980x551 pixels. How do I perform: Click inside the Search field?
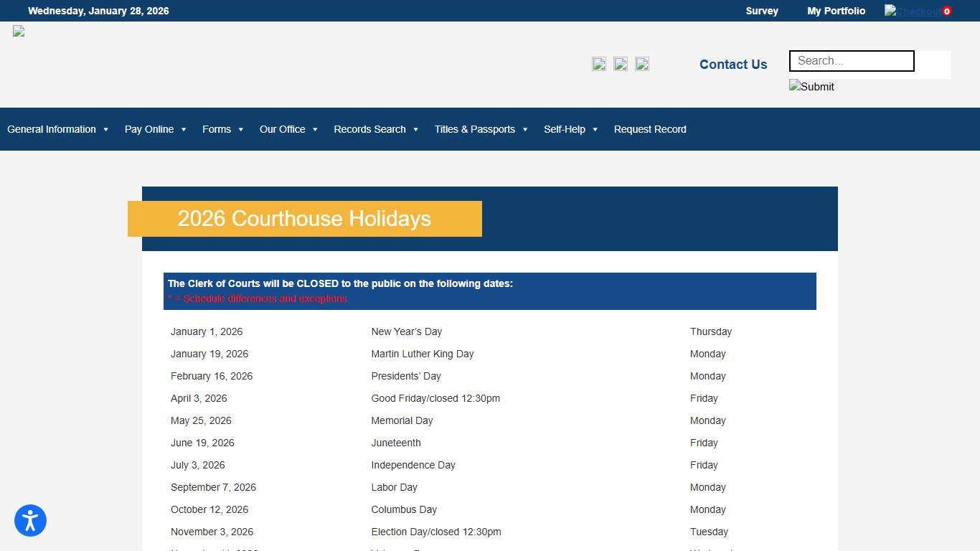click(851, 61)
